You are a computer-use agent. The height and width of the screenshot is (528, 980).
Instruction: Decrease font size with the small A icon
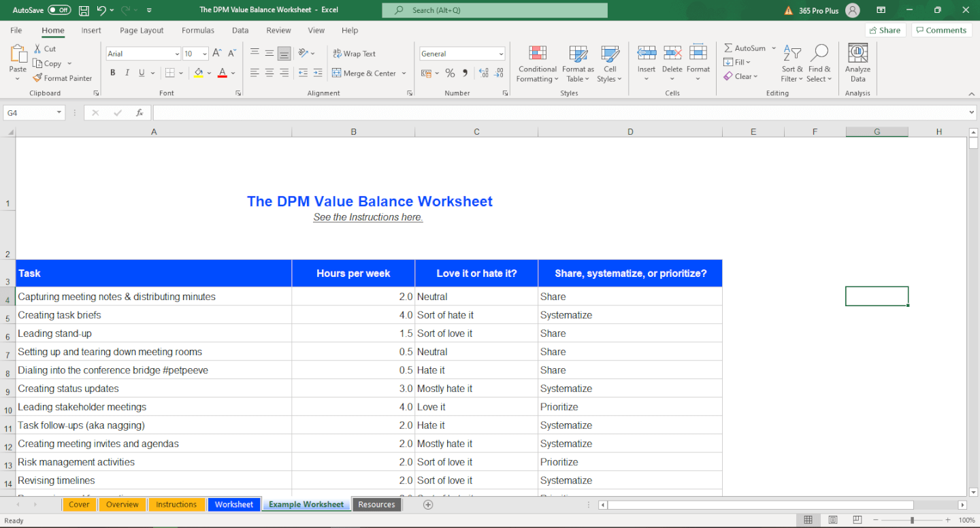(232, 53)
